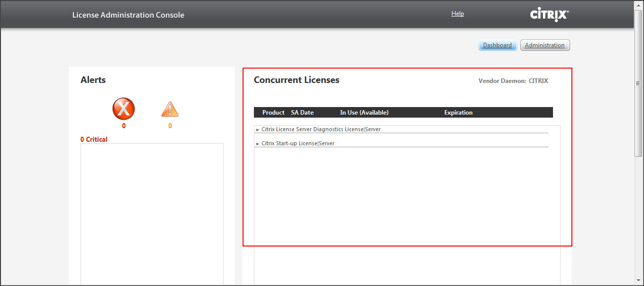644x286 pixels.
Task: Click the Product column header
Action: (x=273, y=113)
